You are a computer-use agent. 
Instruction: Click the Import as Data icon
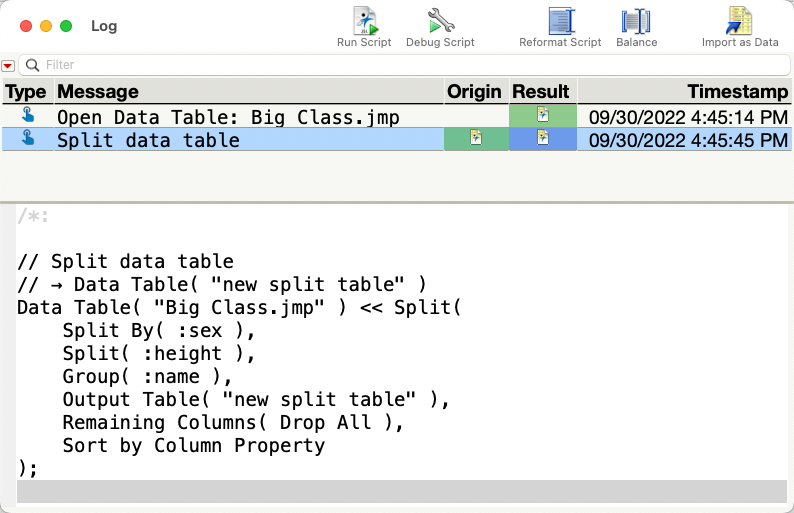740,21
